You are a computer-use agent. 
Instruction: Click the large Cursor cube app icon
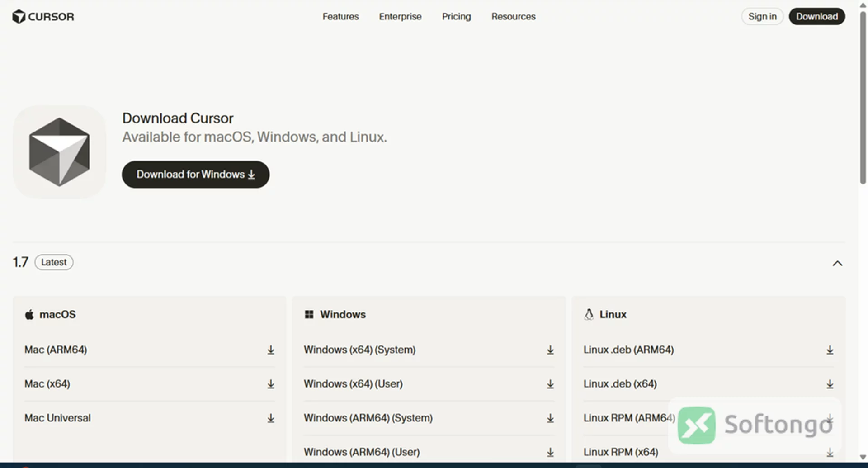[x=59, y=152]
